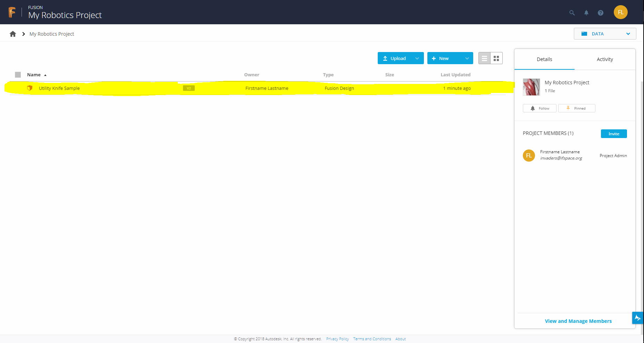Switch to the Activity tab
Image resolution: width=644 pixels, height=343 pixels.
tap(604, 59)
